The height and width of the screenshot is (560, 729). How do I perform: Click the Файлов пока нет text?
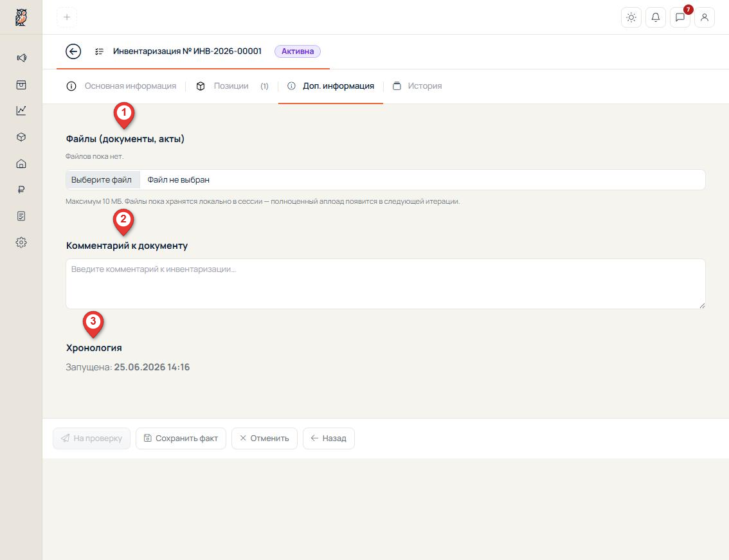click(94, 156)
